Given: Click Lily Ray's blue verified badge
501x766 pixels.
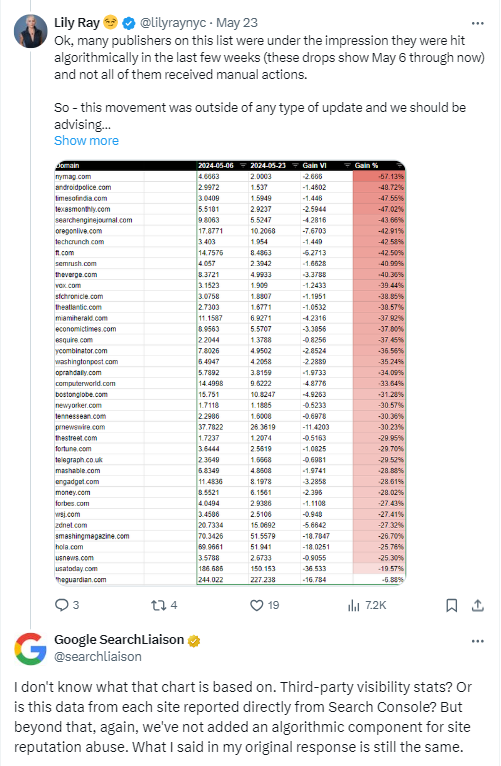Looking at the screenshot, I should [x=128, y=23].
